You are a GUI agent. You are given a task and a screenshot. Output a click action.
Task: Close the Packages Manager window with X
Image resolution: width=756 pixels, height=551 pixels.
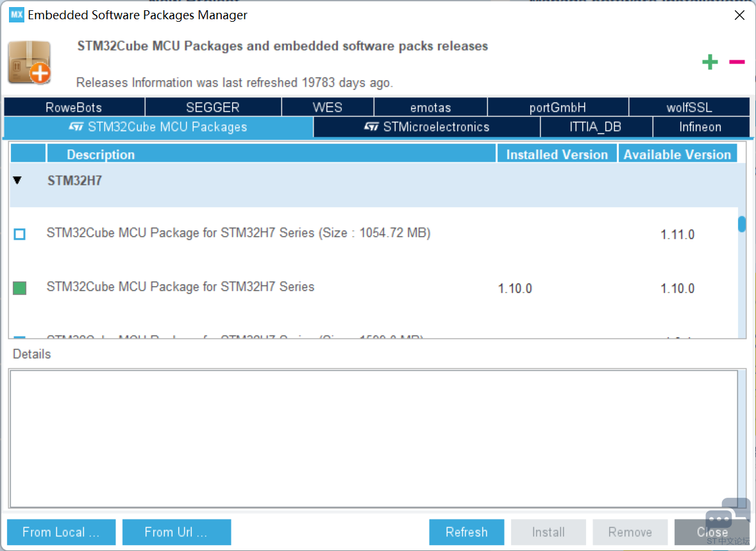pos(739,15)
